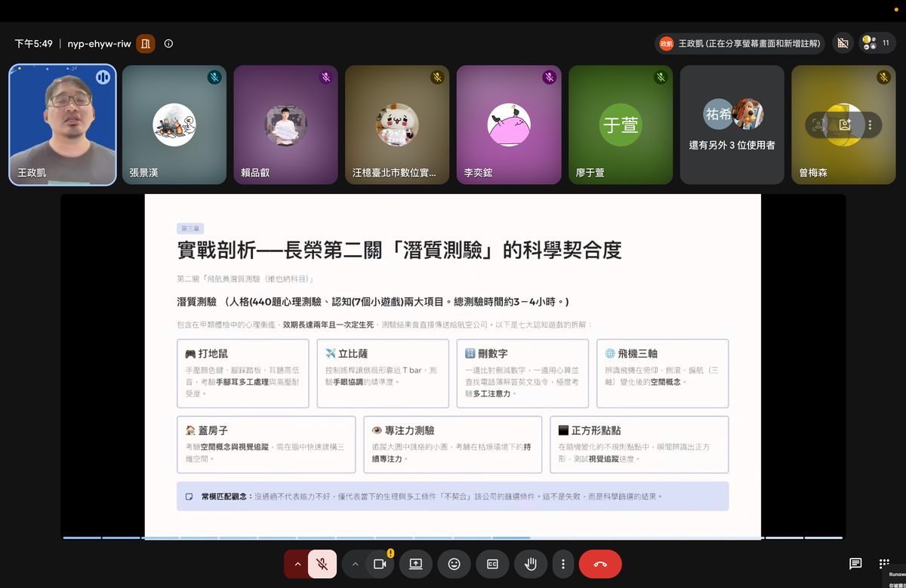Click the 曾梅森 name label
This screenshot has height=588, width=906.
coord(813,173)
